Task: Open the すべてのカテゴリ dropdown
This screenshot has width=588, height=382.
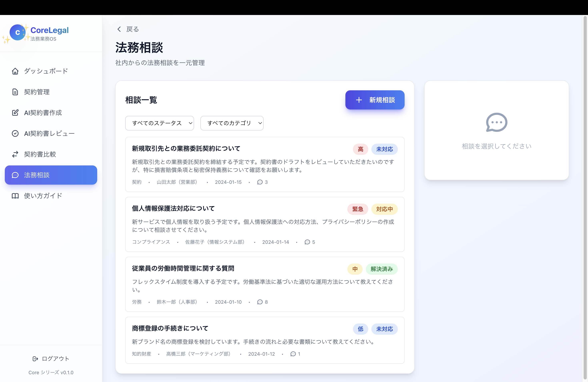Action: pos(232,123)
